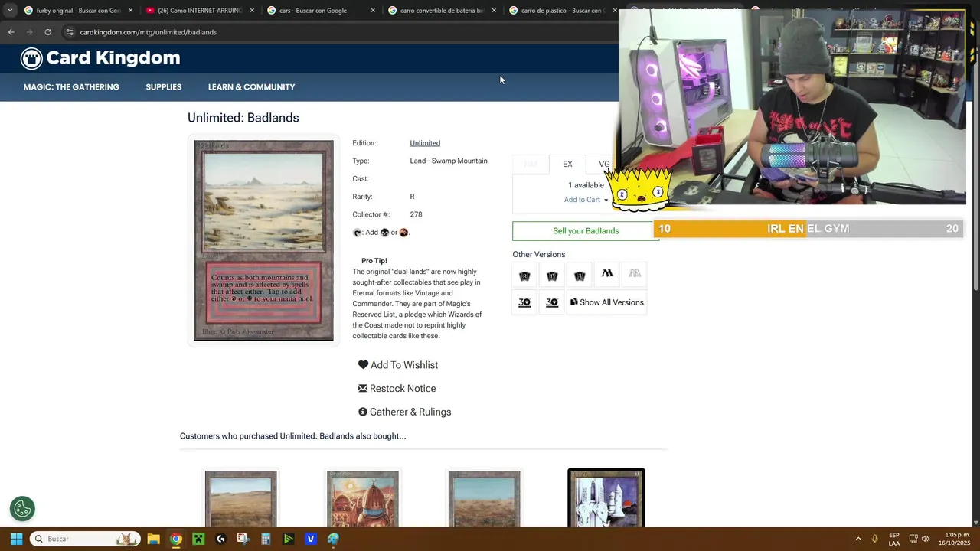Open first recommended land card thumbnail
980x551 pixels.
(x=240, y=499)
